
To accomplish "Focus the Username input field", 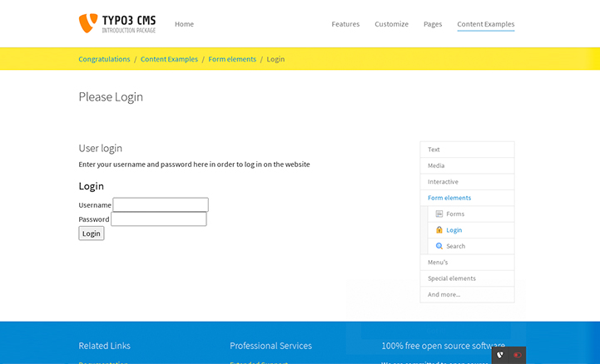I will click(161, 204).
